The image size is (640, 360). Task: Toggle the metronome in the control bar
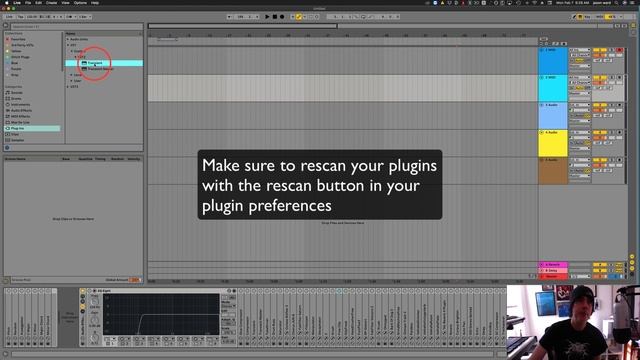click(x=70, y=17)
